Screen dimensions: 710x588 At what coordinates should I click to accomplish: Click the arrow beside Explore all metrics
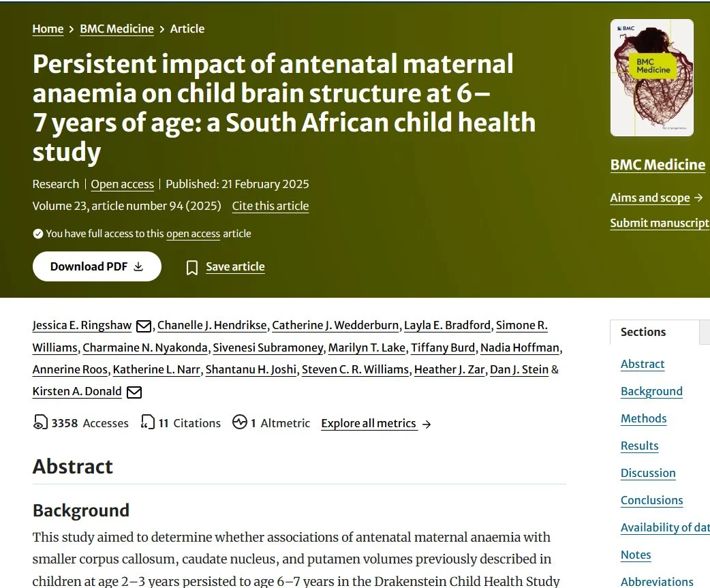tap(427, 424)
